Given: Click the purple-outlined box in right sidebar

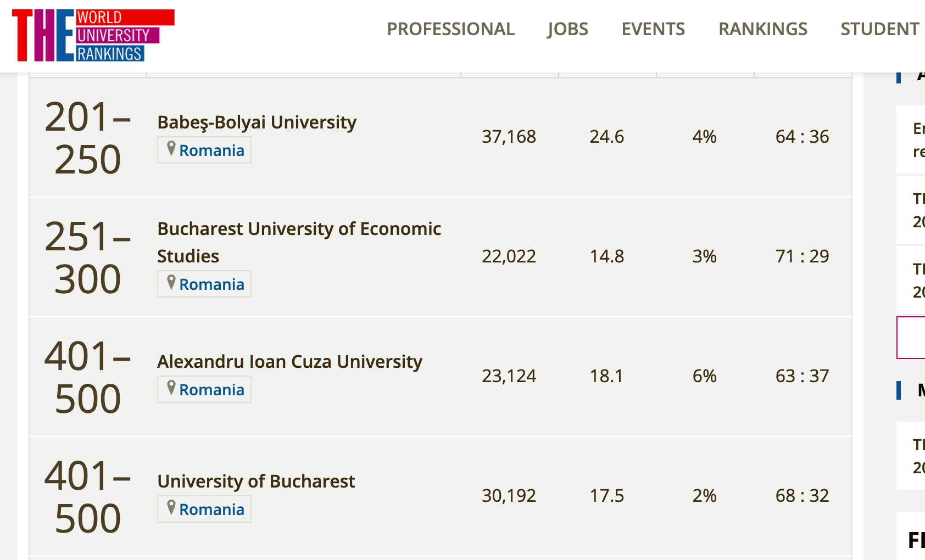Looking at the screenshot, I should [911, 338].
